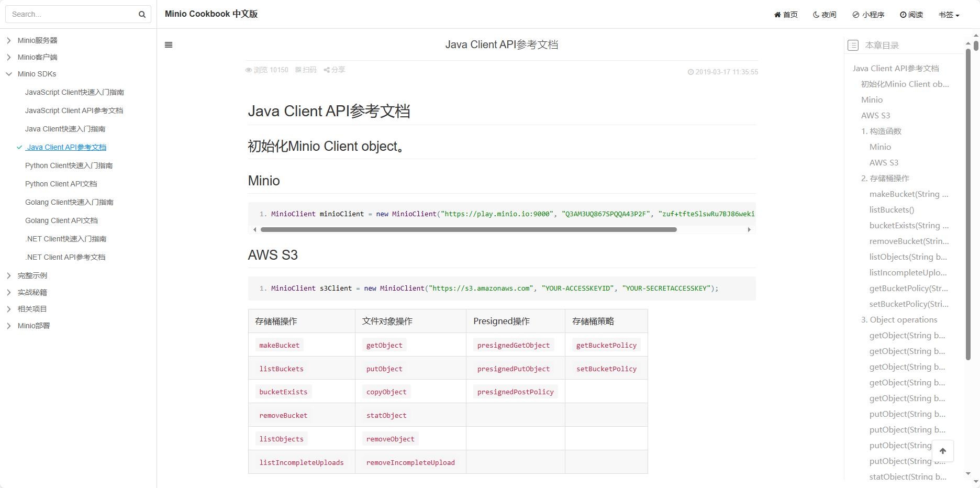
Task: Focus the Search input field
Action: [x=71, y=15]
